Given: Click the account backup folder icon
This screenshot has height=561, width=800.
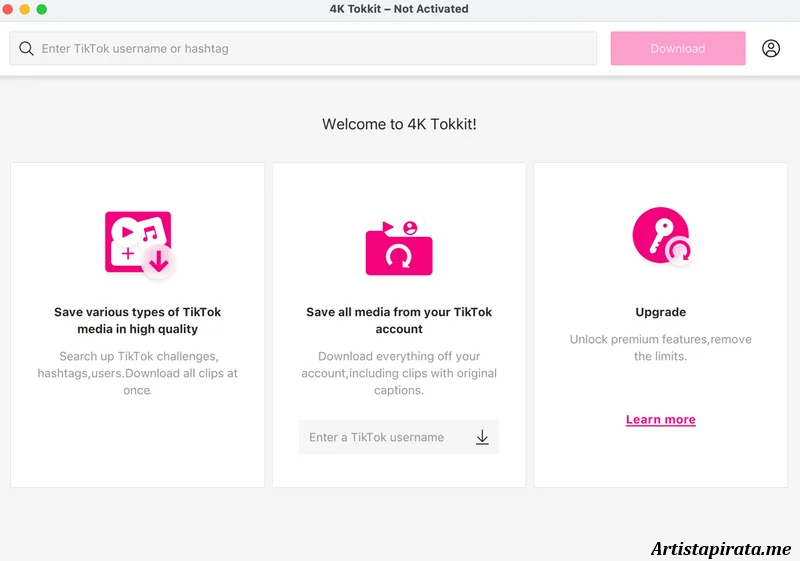Looking at the screenshot, I should [x=399, y=248].
